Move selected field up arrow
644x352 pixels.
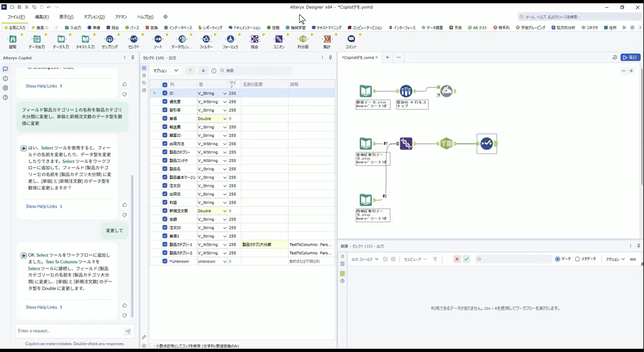coord(190,71)
